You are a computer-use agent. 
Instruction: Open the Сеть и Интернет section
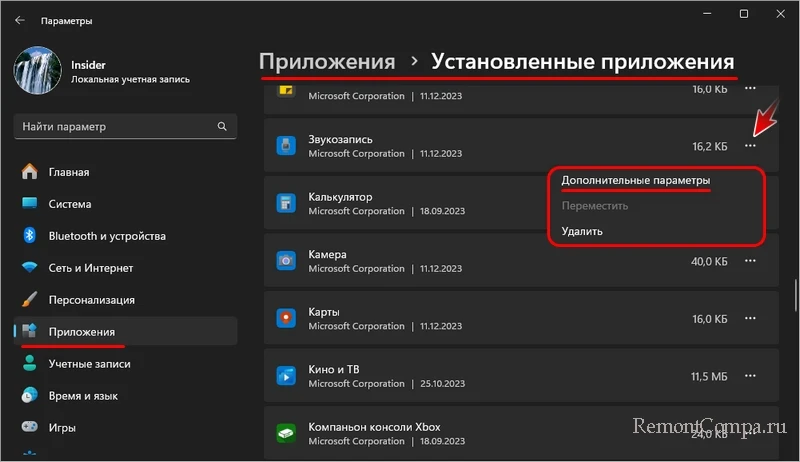click(x=125, y=268)
